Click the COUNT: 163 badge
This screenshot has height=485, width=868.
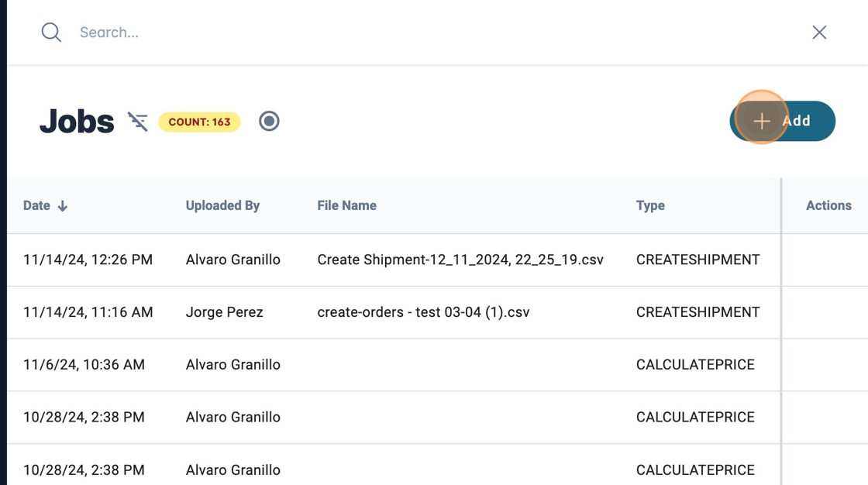click(x=199, y=122)
